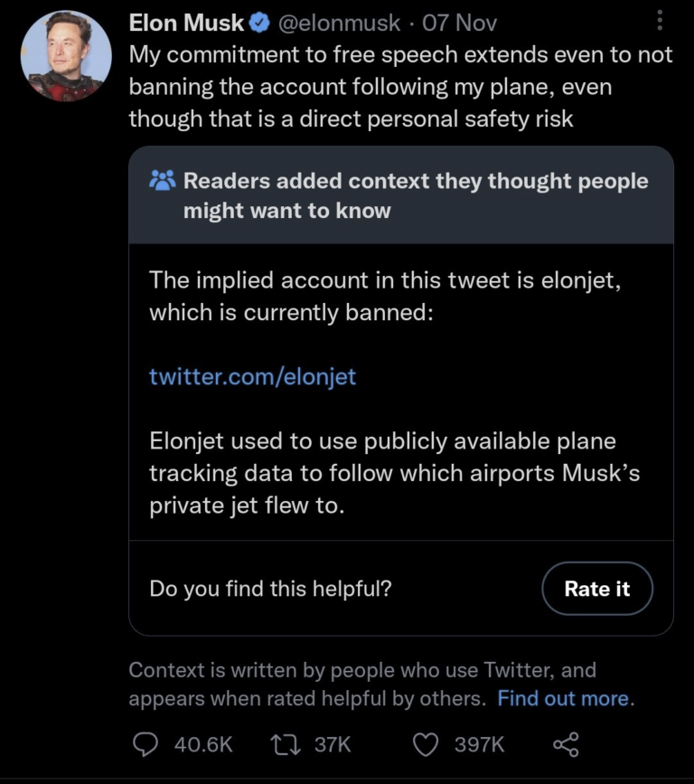Open the @elonmusk handle
This screenshot has height=784, width=694.
336,23
